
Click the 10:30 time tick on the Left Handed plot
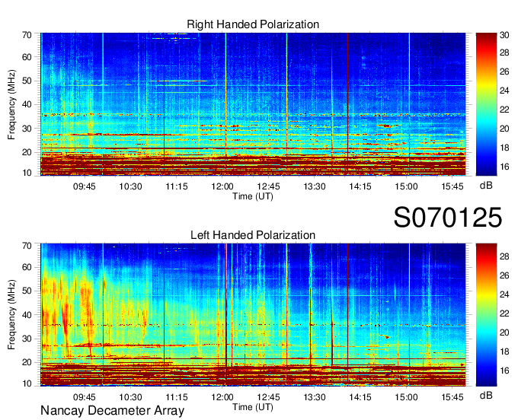(130, 397)
